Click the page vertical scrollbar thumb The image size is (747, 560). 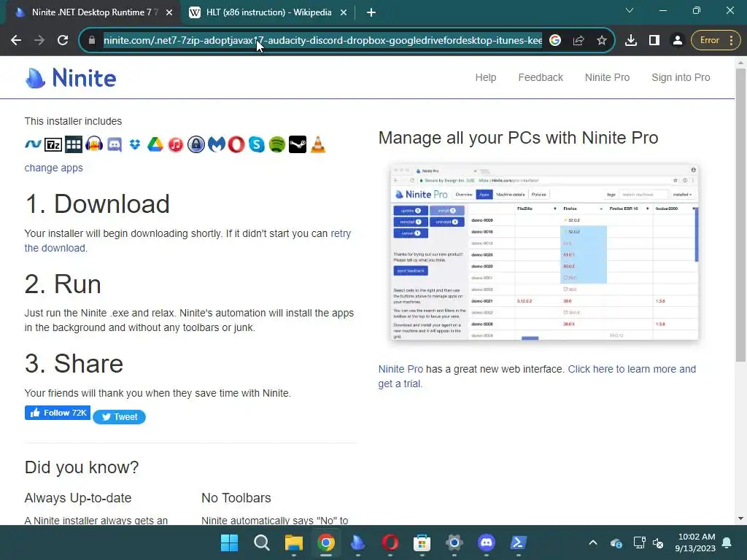point(741,214)
